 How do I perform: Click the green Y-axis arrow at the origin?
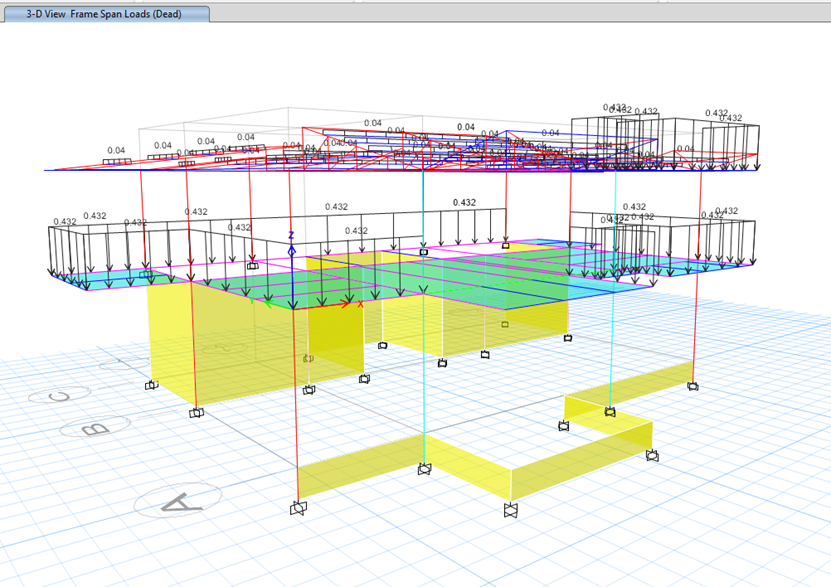pos(268,302)
